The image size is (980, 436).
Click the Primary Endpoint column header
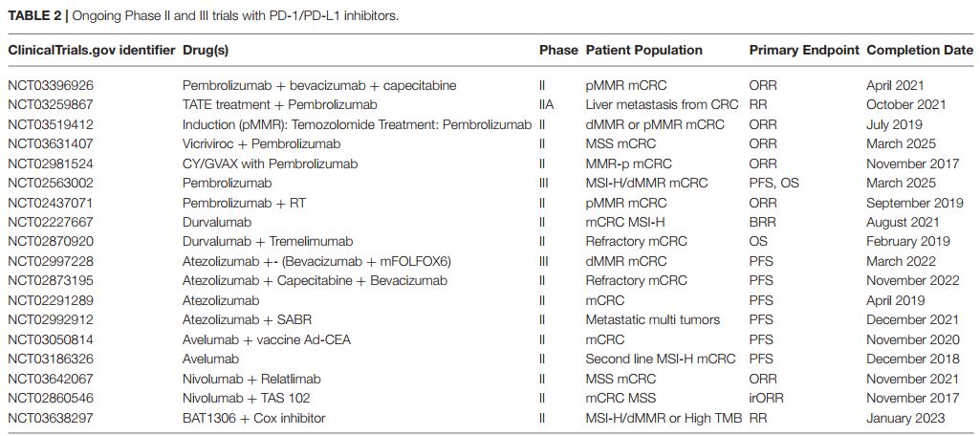(803, 50)
